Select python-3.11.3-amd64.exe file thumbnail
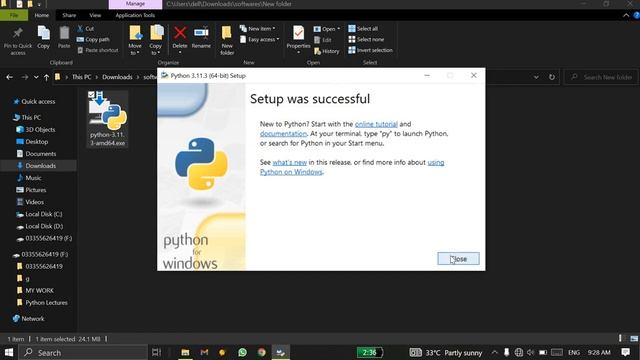The width and height of the screenshot is (640, 360). [108, 119]
